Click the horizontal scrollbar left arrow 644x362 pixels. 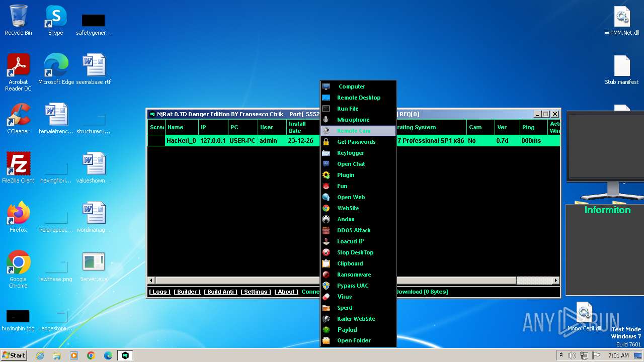151,281
